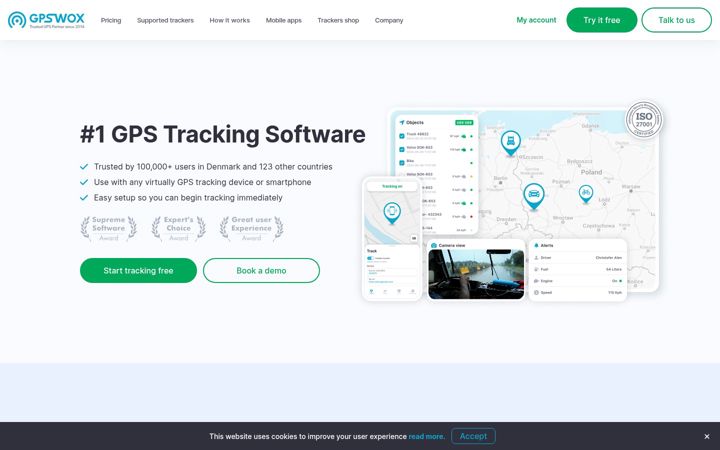Select the car map pin

coord(534,196)
